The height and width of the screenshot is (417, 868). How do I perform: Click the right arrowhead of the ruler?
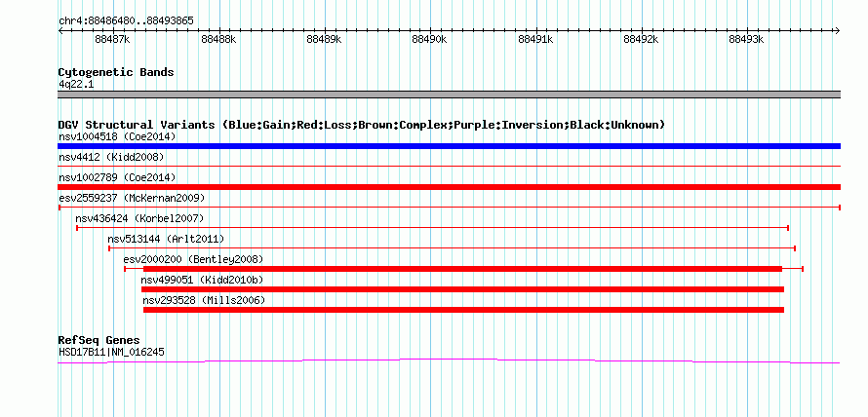838,31
